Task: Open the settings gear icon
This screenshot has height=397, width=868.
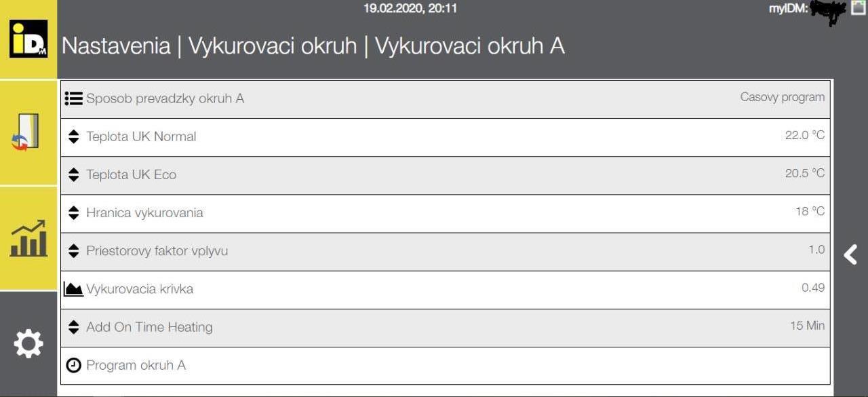Action: pyautogui.click(x=28, y=344)
